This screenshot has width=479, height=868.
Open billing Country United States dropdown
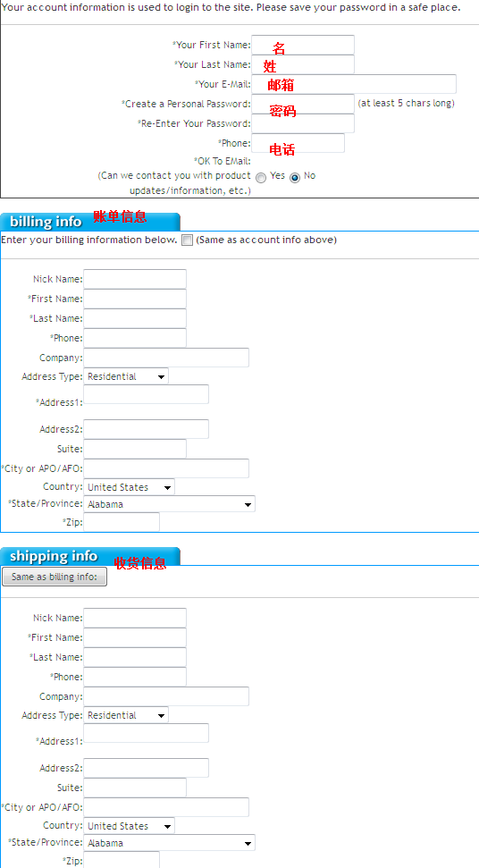click(129, 487)
